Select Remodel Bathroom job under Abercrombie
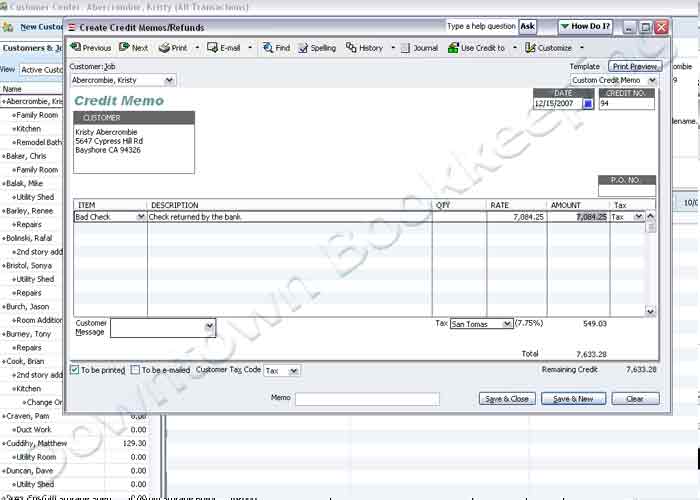 [x=38, y=142]
